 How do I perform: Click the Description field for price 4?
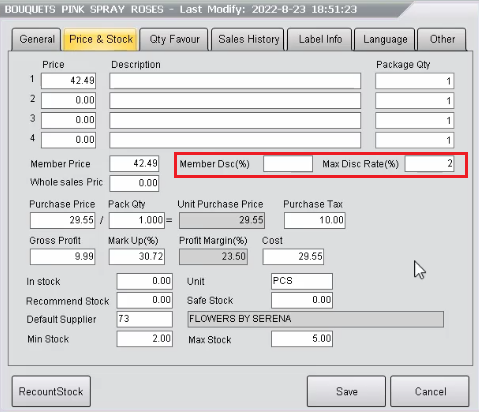click(235, 140)
